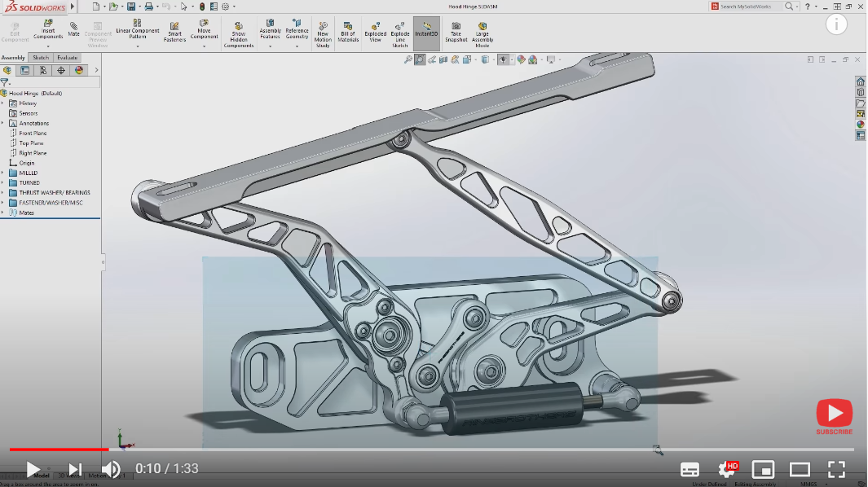
Task: Skip to the next video
Action: [75, 470]
